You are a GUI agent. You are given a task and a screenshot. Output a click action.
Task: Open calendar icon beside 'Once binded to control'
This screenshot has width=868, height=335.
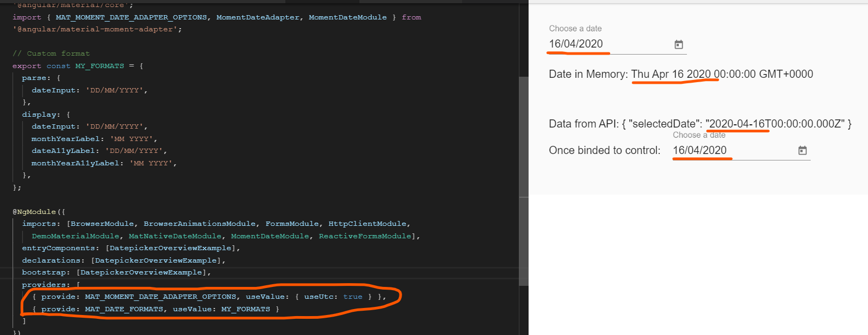point(803,151)
